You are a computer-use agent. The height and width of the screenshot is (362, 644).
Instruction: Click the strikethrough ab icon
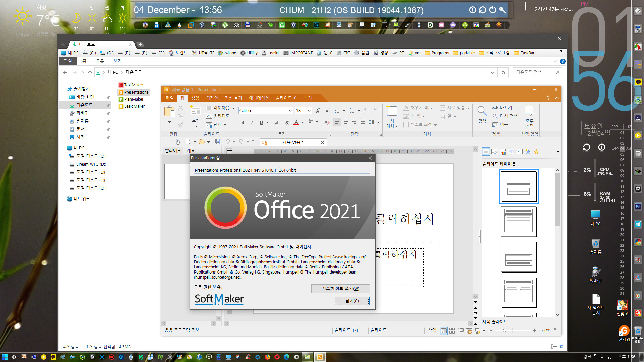277,123
